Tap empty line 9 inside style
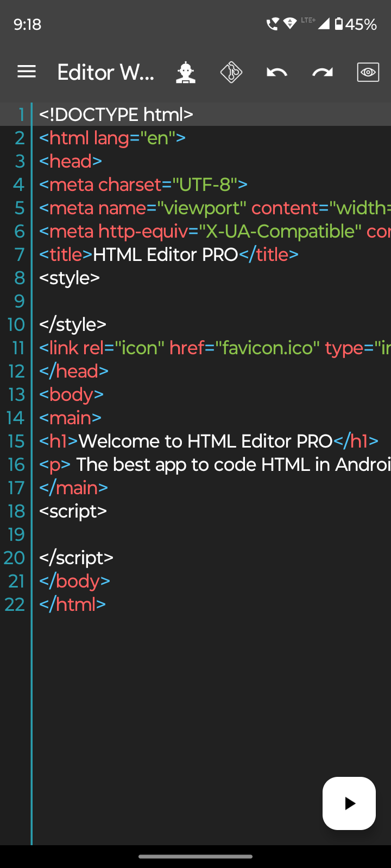Screen dimensions: 391x868 coord(212,301)
